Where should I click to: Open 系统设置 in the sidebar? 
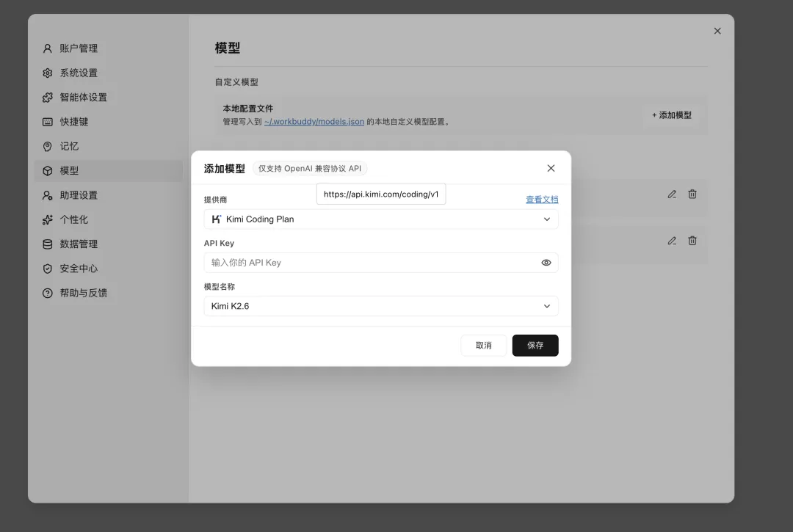pos(108,73)
